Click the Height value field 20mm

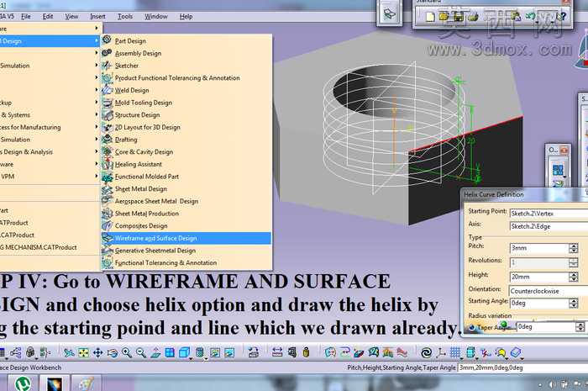click(539, 277)
